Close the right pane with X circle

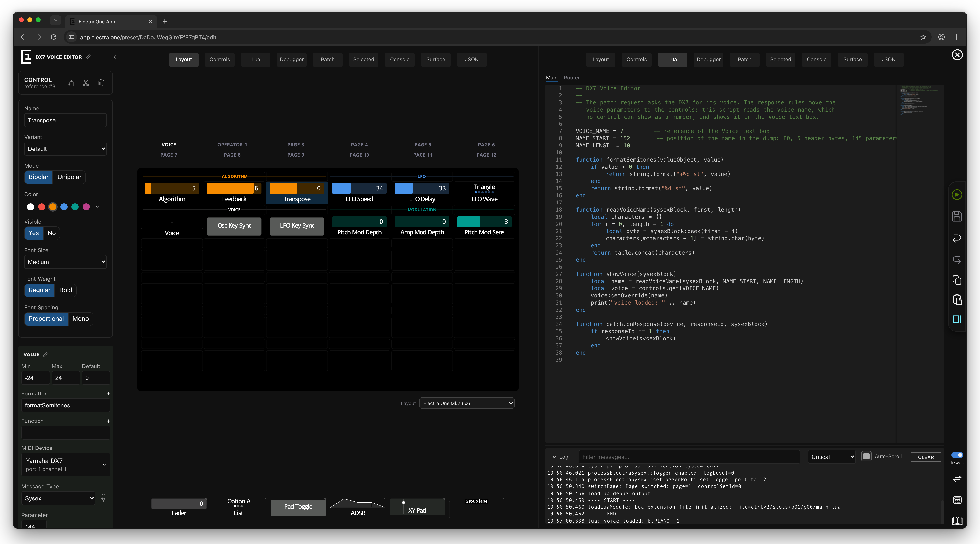[x=957, y=55]
